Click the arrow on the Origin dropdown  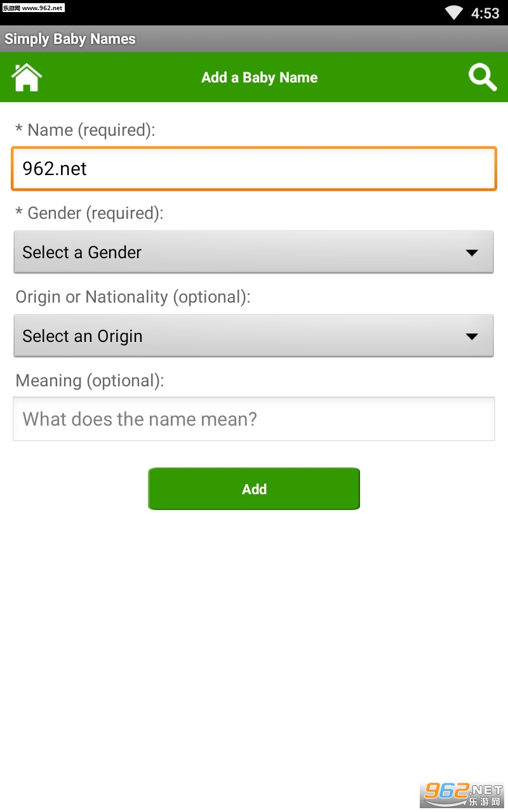pos(472,336)
